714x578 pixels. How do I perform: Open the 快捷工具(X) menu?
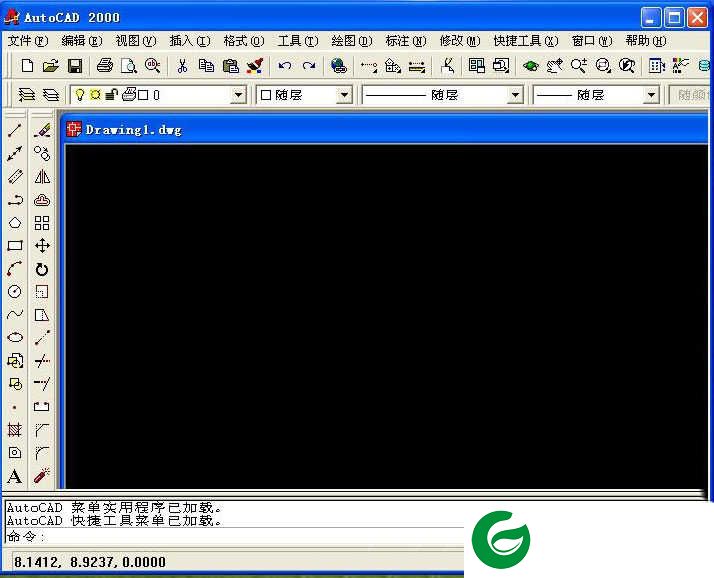click(x=525, y=41)
